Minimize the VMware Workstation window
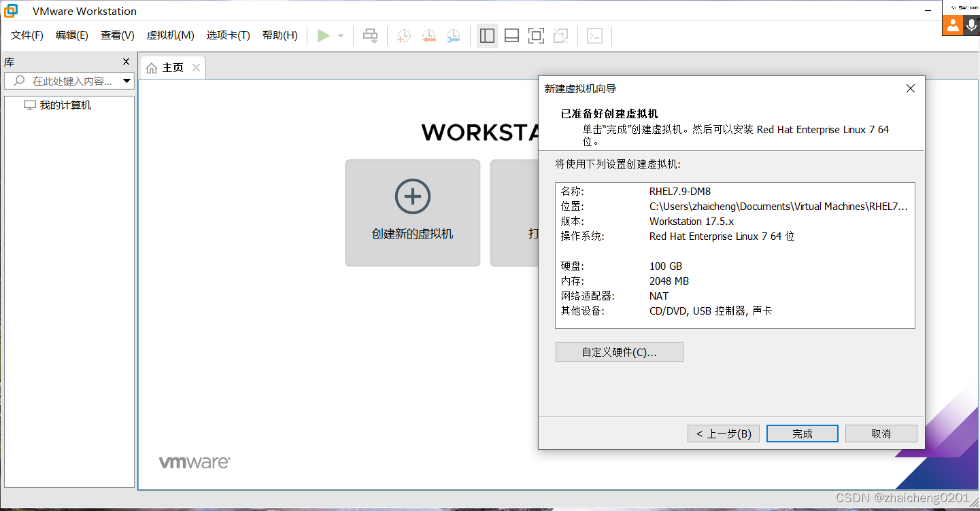This screenshot has width=980, height=511. 928,11
